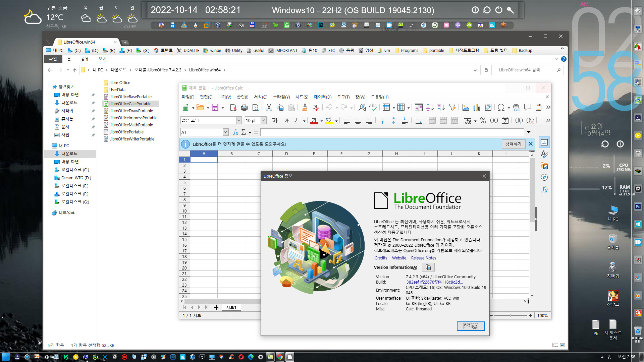Toggle the AutoFilter funnel icon

pos(452,107)
